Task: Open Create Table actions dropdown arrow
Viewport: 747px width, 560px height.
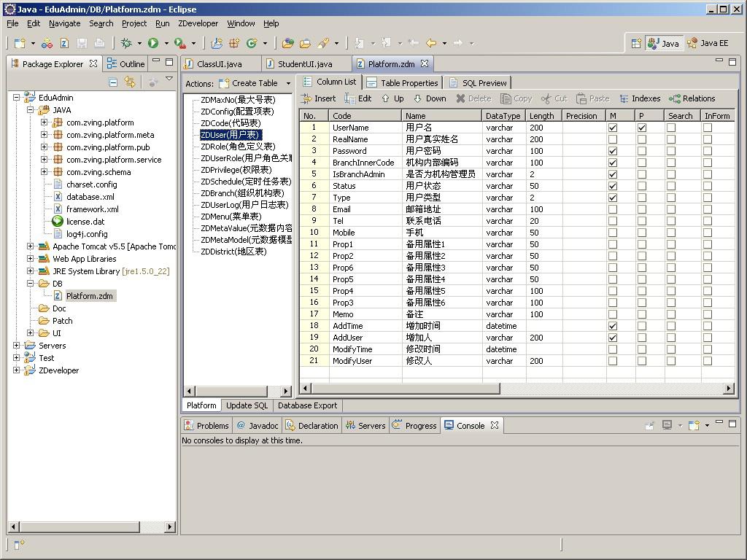Action: pos(288,83)
